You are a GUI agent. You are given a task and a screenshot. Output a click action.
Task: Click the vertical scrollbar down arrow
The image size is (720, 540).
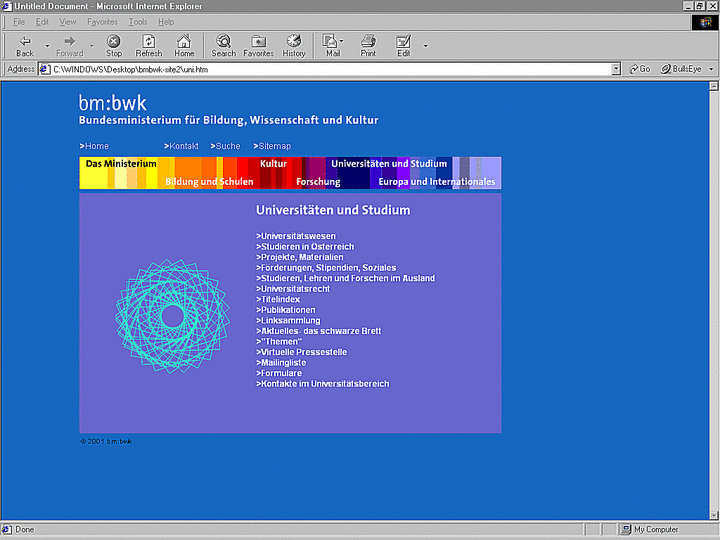tap(714, 515)
